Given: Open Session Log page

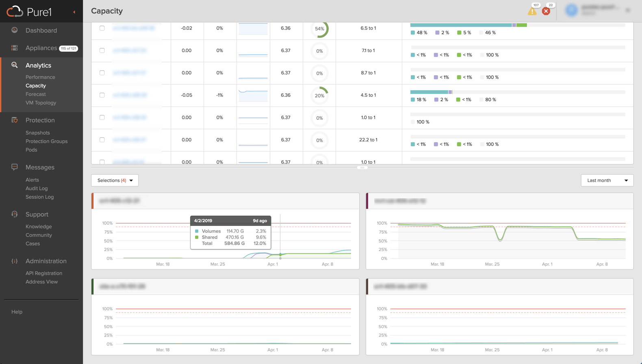Looking at the screenshot, I should click(39, 197).
